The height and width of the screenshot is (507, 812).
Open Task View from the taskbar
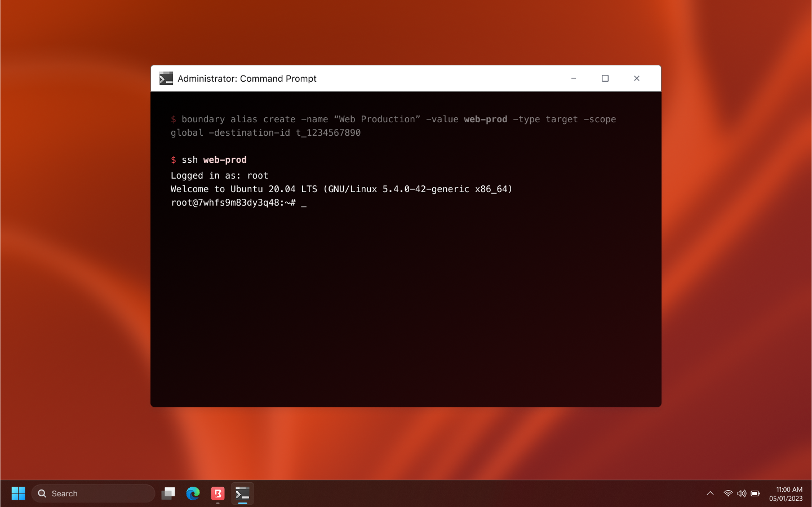coord(168,493)
